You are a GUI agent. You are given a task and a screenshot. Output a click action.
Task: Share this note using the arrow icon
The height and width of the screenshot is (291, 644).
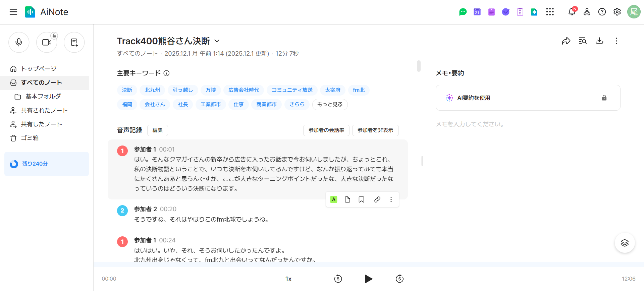click(566, 41)
